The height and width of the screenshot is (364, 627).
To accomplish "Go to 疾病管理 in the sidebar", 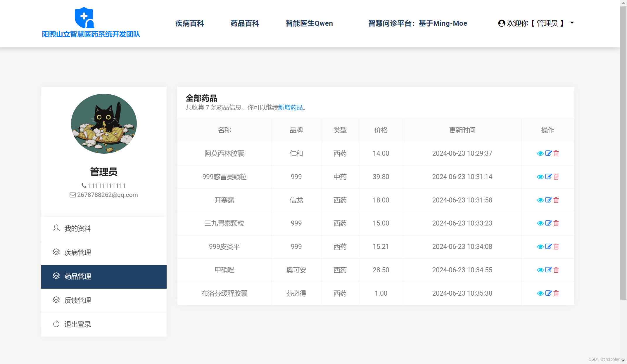I will [104, 253].
